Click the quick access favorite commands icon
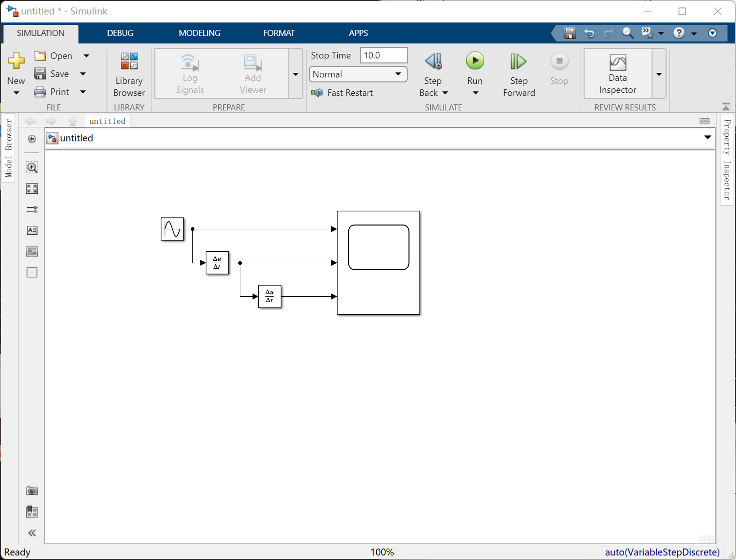The width and height of the screenshot is (736, 560). tap(647, 33)
